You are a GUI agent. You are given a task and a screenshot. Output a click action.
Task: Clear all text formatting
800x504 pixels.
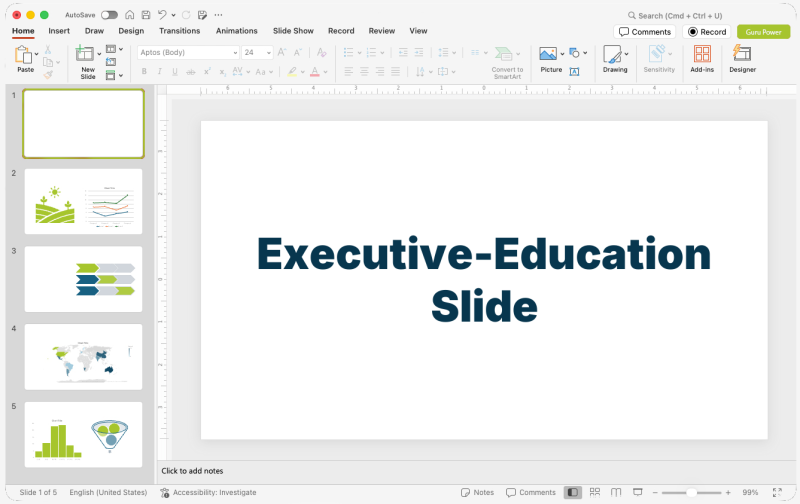pyautogui.click(x=321, y=53)
